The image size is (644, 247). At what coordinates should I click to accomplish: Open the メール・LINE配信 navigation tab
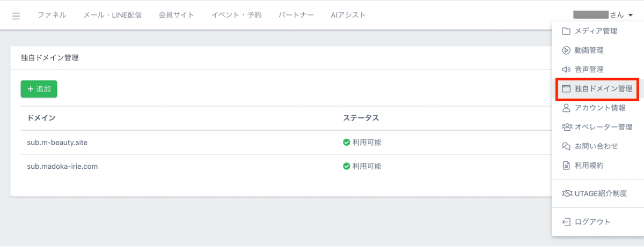pos(113,15)
